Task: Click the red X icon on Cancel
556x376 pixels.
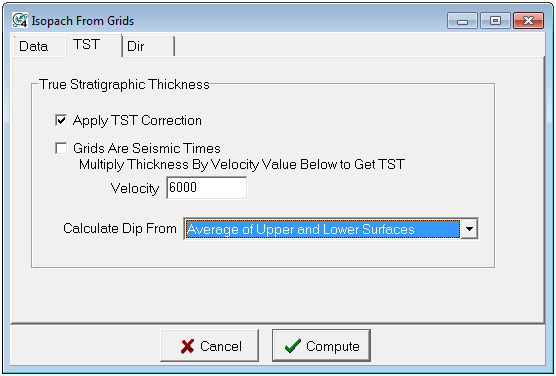Action: (x=187, y=346)
